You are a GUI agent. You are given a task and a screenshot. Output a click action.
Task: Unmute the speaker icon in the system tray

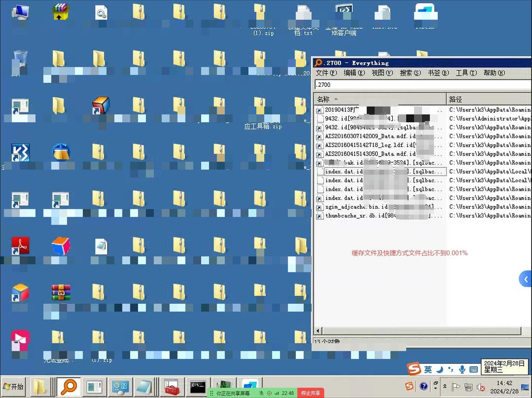(x=481, y=387)
